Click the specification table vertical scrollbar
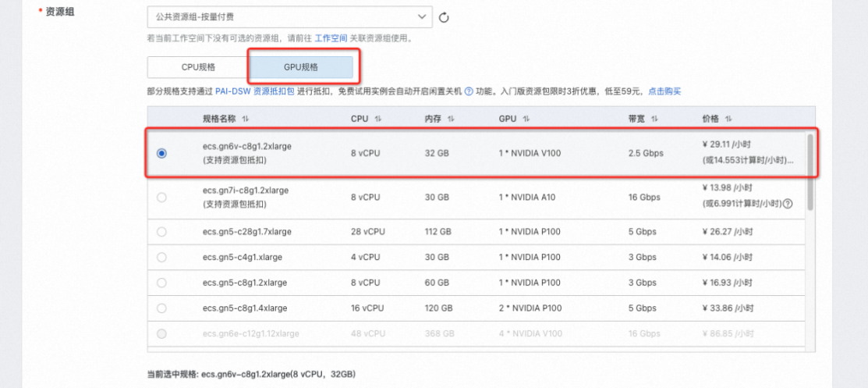The image size is (868, 388). pos(810,172)
